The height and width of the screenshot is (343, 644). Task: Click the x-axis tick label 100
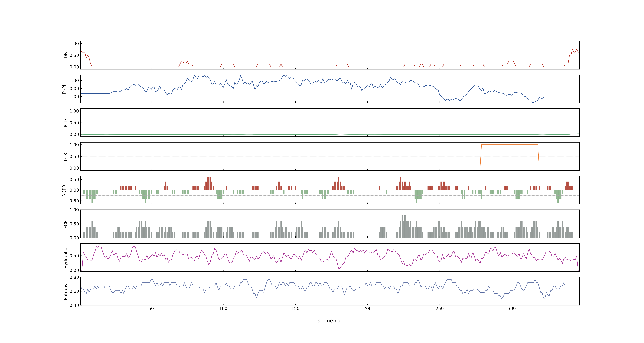click(223, 309)
